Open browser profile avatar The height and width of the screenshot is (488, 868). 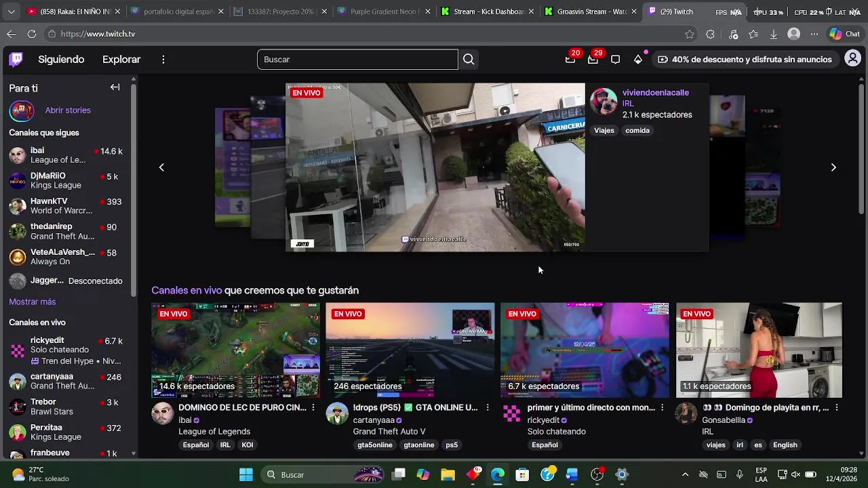pyautogui.click(x=794, y=34)
